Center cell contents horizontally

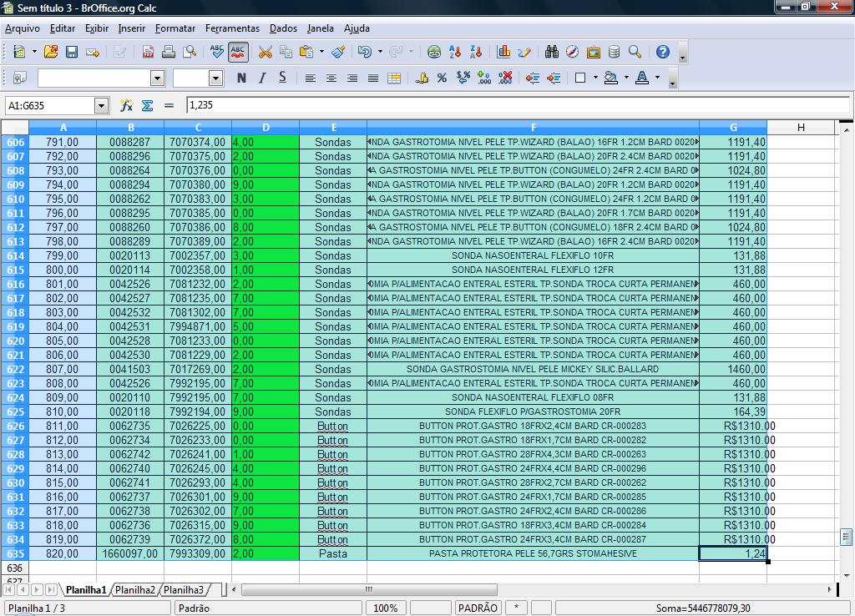click(331, 78)
